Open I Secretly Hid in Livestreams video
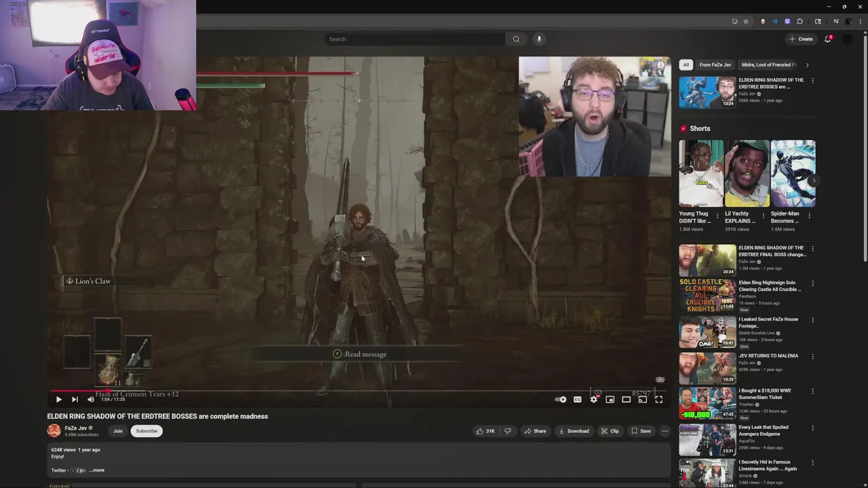 click(x=707, y=473)
